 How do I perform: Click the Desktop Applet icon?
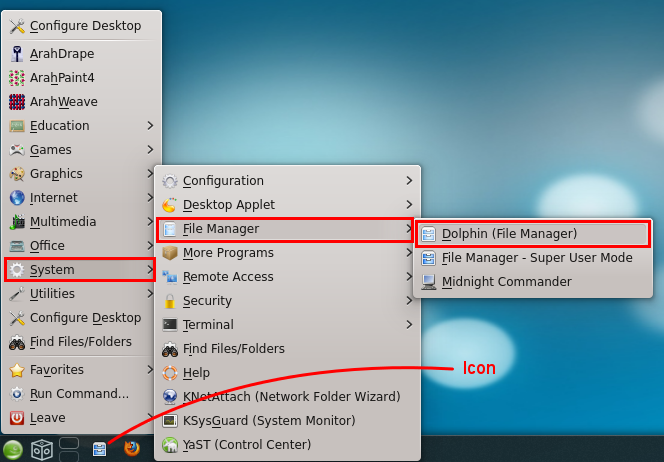pos(170,205)
